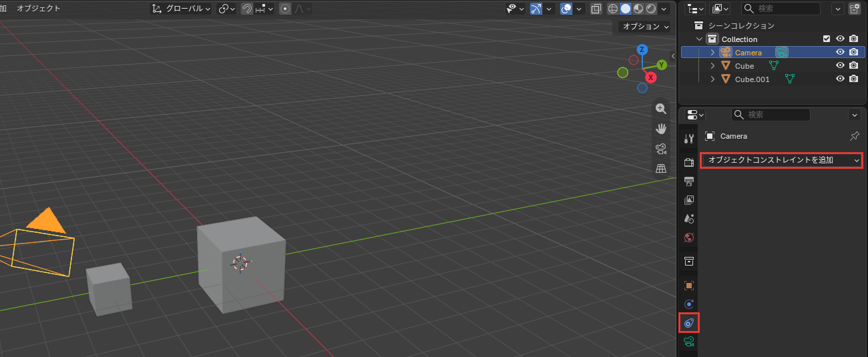The width and height of the screenshot is (868, 357).
Task: Open オブジェクトコンストレイントを追加 dropdown
Action: tap(781, 160)
